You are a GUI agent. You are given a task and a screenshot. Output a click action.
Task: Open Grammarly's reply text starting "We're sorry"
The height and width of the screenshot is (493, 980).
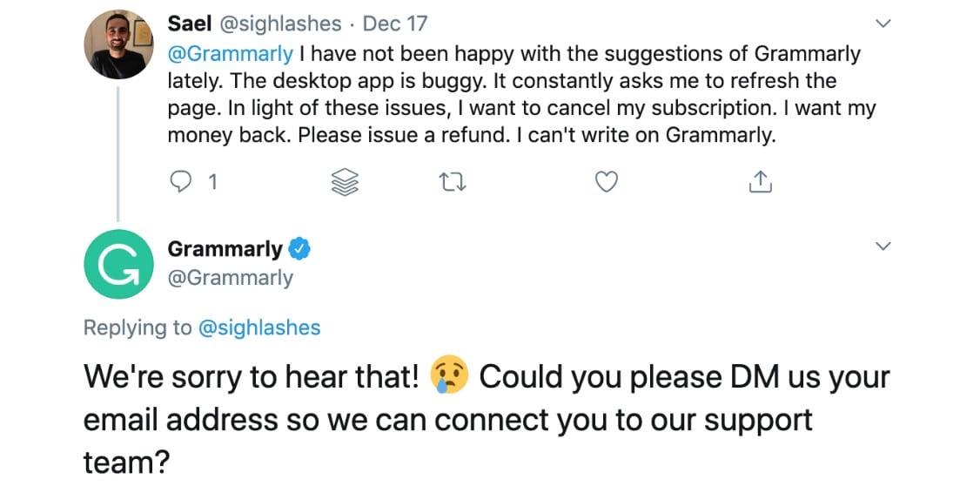pos(487,419)
